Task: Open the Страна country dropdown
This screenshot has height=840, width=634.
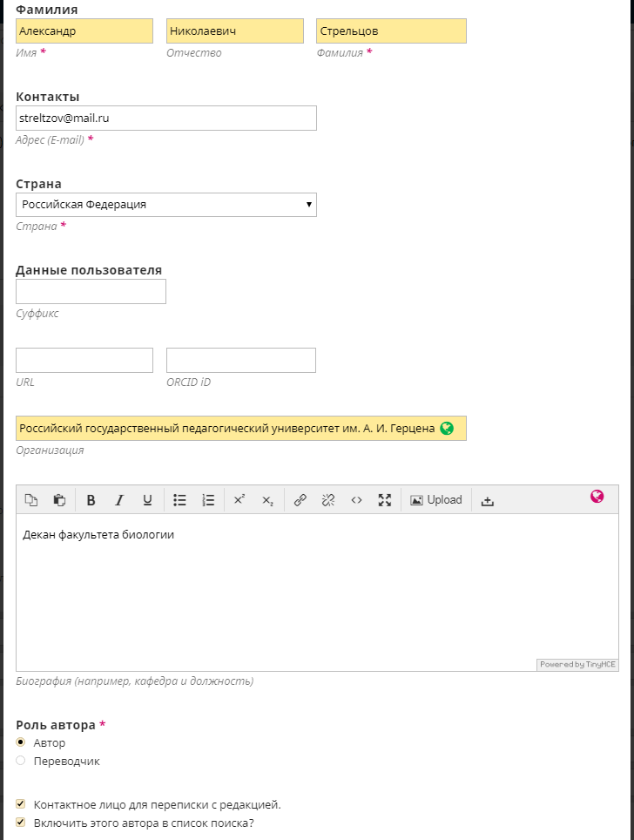Action: (x=165, y=205)
